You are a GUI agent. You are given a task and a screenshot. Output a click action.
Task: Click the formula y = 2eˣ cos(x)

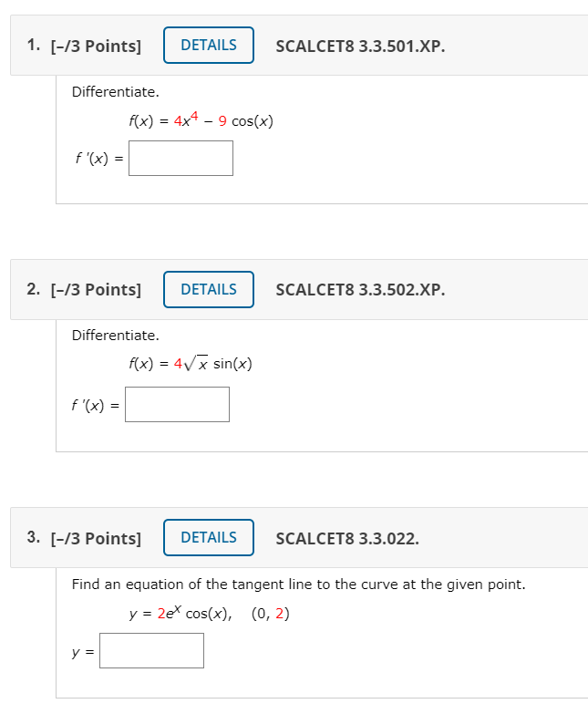pyautogui.click(x=180, y=614)
